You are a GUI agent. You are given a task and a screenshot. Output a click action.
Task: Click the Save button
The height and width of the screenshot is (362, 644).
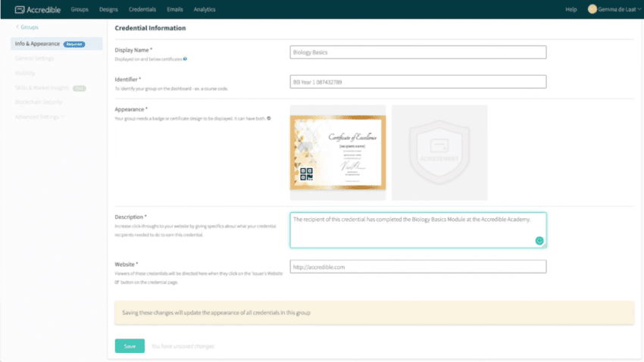[x=130, y=346]
